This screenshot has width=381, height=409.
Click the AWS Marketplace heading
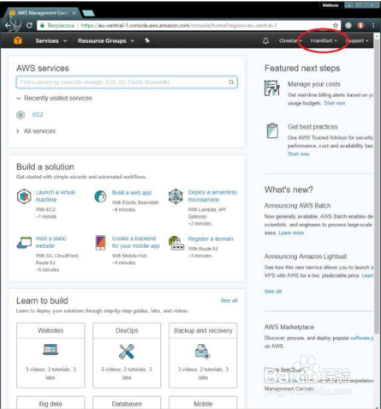tap(289, 327)
